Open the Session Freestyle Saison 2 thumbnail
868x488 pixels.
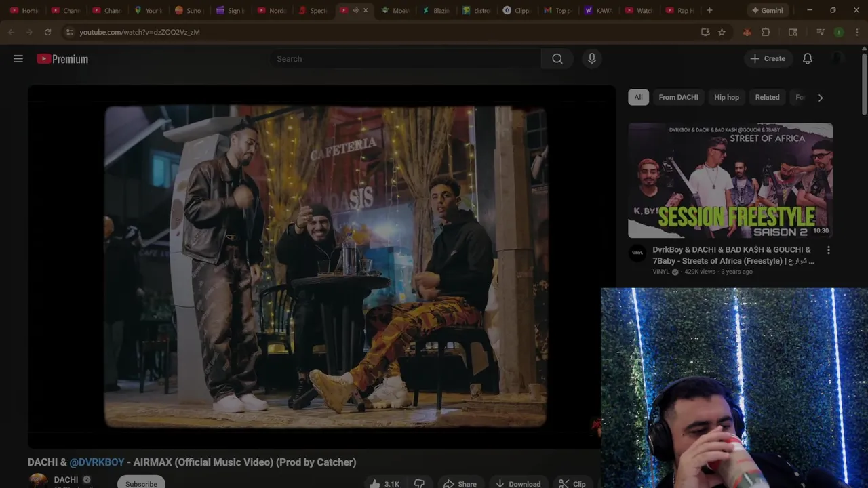coord(730,180)
